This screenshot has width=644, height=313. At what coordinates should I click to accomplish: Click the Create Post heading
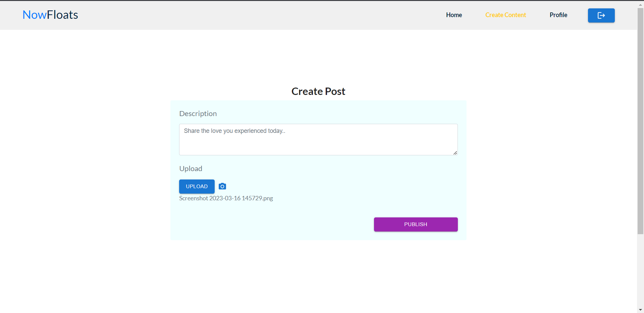point(318,91)
